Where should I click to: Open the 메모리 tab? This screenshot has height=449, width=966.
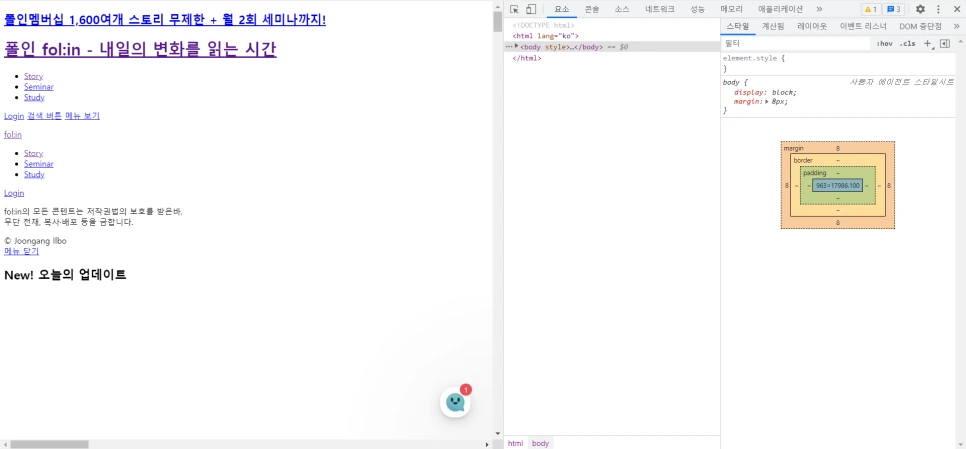(731, 9)
